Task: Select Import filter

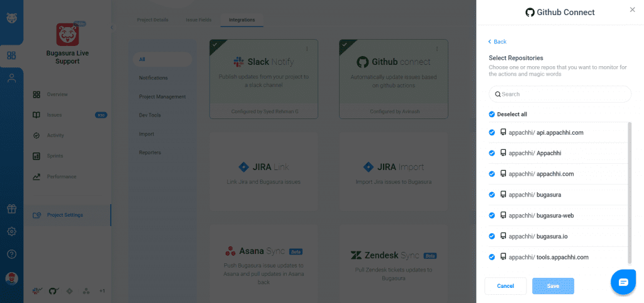Action: click(147, 134)
